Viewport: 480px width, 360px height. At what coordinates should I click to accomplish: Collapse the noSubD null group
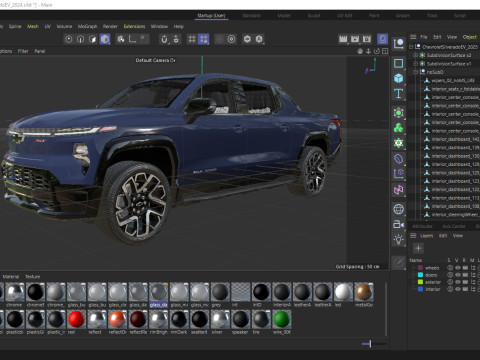(415, 72)
